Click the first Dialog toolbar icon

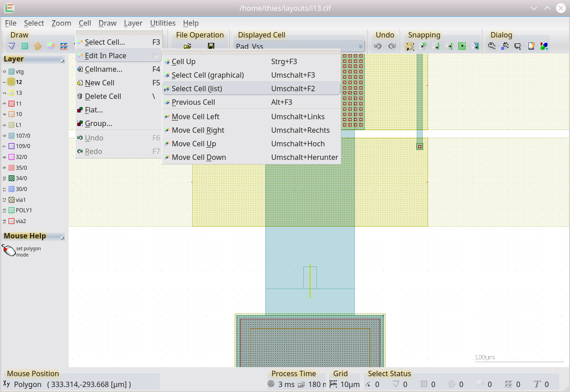tap(492, 46)
